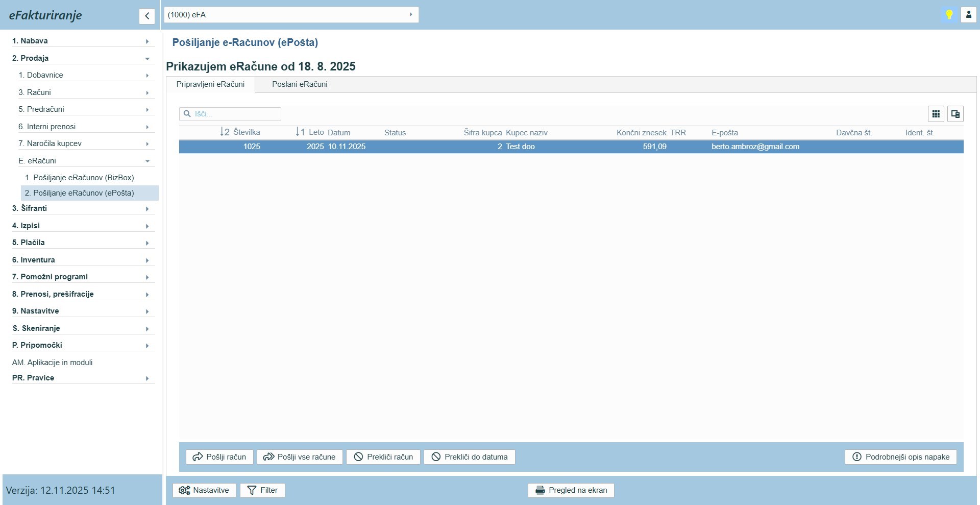
Task: Sort by the Leto column arrow
Action: [x=300, y=132]
